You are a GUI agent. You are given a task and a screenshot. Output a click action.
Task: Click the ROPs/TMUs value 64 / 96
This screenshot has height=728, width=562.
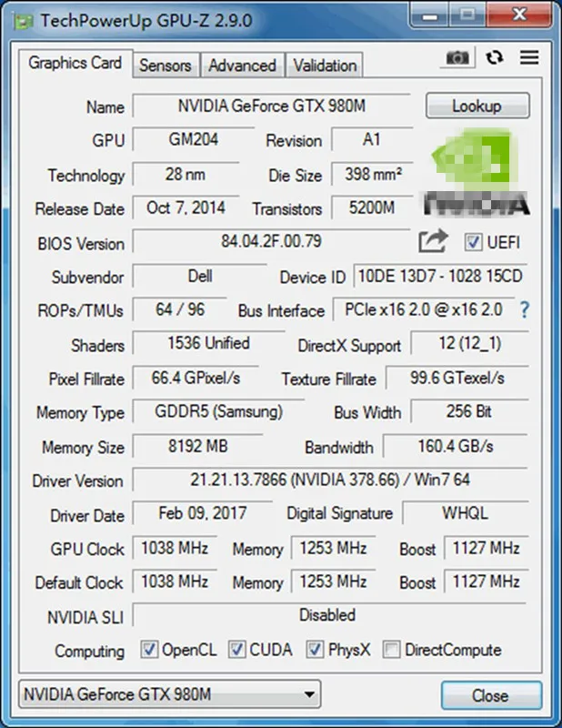pyautogui.click(x=179, y=309)
